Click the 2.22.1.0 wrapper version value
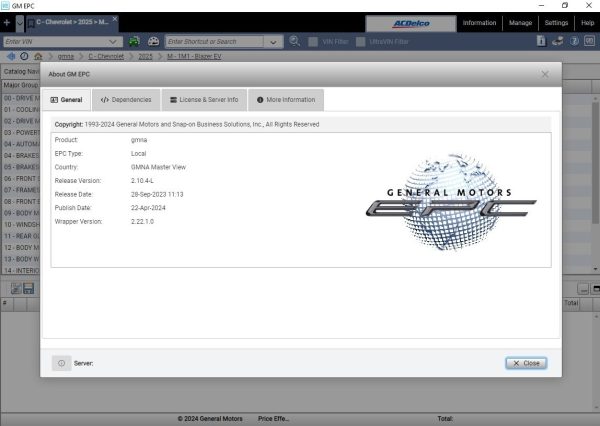The image size is (600, 426). click(x=142, y=222)
